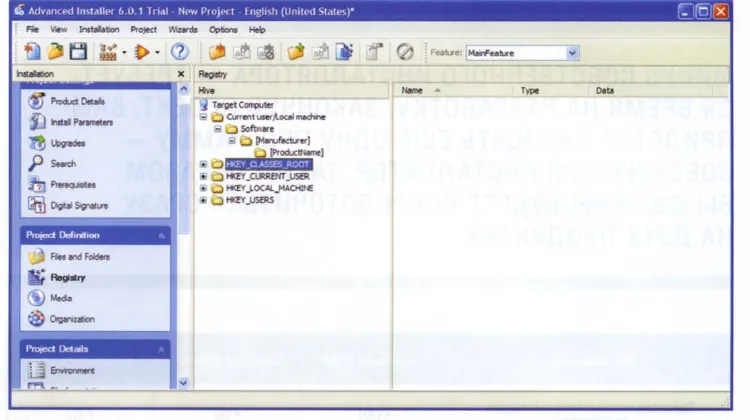Open Install Parameters page
This screenshot has height=420, width=750.
71,122
